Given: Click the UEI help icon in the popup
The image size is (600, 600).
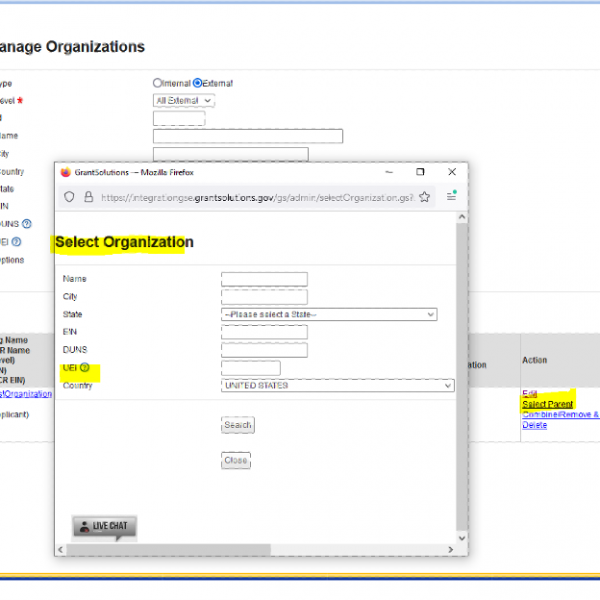Looking at the screenshot, I should 85,369.
